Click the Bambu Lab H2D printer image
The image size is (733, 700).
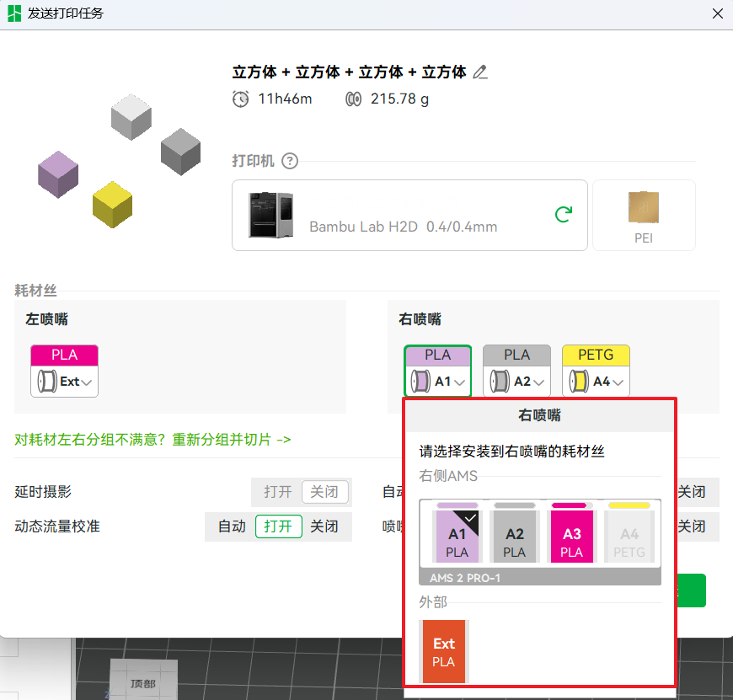point(270,215)
